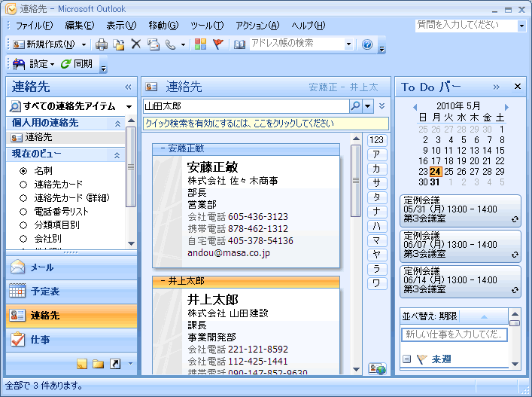Click the contact globe icon below index
This screenshot has width=532, height=397.
point(377,368)
